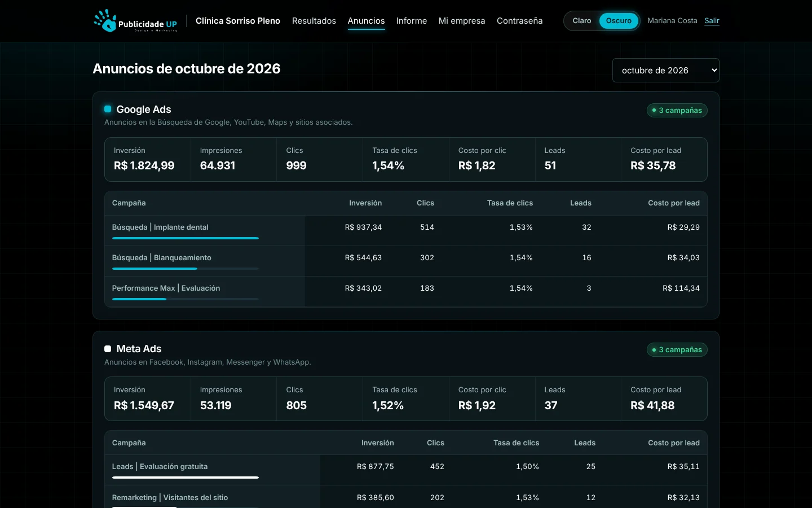Open the octubre de 2026 month dropdown
This screenshot has width=812, height=508.
pyautogui.click(x=665, y=71)
